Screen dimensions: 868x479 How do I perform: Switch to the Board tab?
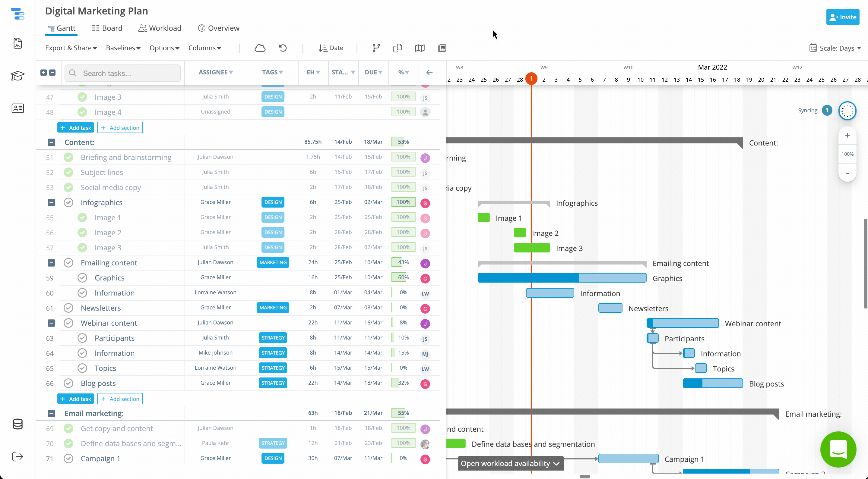click(x=107, y=28)
